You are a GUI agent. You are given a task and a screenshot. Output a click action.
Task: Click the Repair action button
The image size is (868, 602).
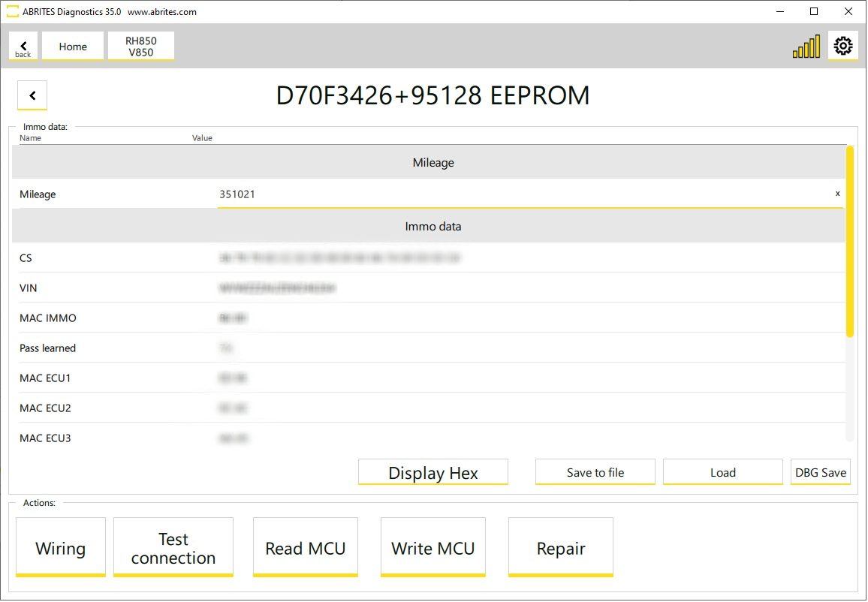[561, 547]
